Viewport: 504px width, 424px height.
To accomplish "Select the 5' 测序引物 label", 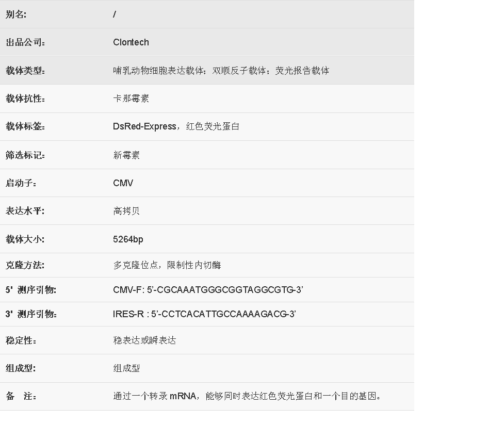I will click(31, 290).
